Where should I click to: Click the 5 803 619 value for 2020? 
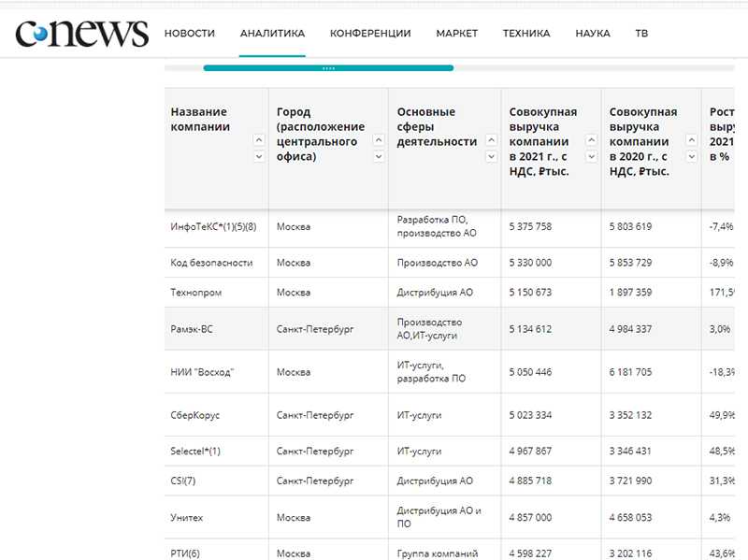pos(630,226)
